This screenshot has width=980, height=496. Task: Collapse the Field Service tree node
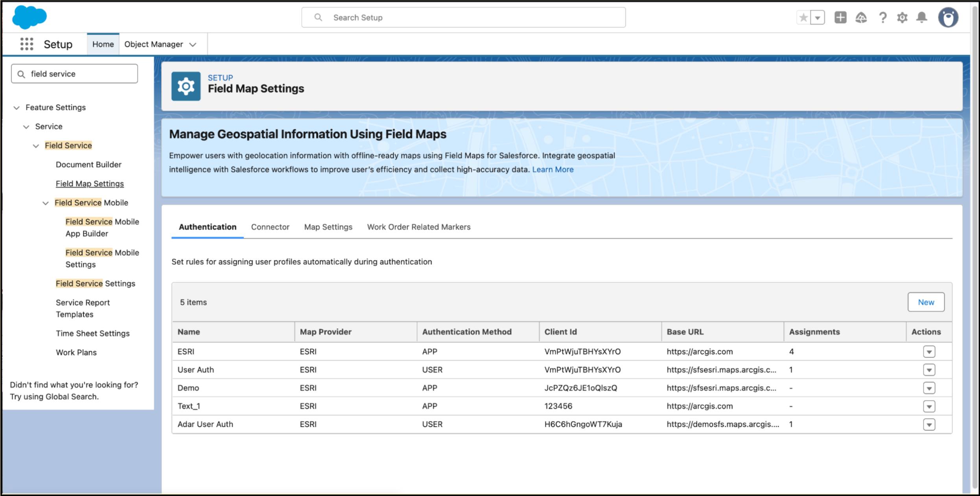click(x=36, y=146)
